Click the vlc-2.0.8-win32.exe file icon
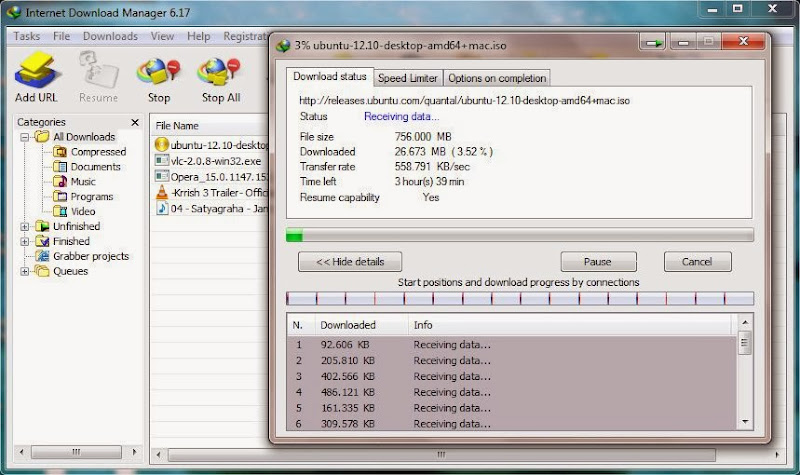 coord(162,161)
